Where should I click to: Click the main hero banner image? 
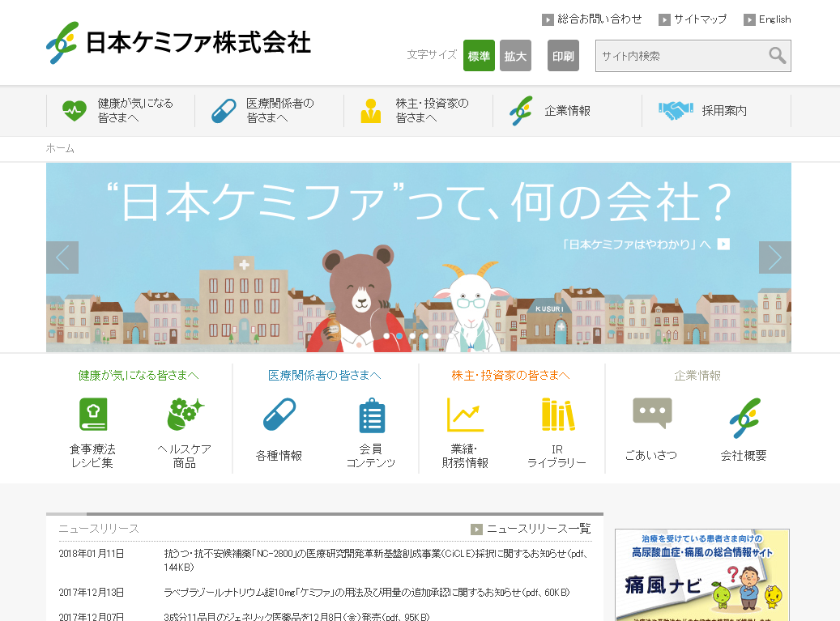coord(419,257)
